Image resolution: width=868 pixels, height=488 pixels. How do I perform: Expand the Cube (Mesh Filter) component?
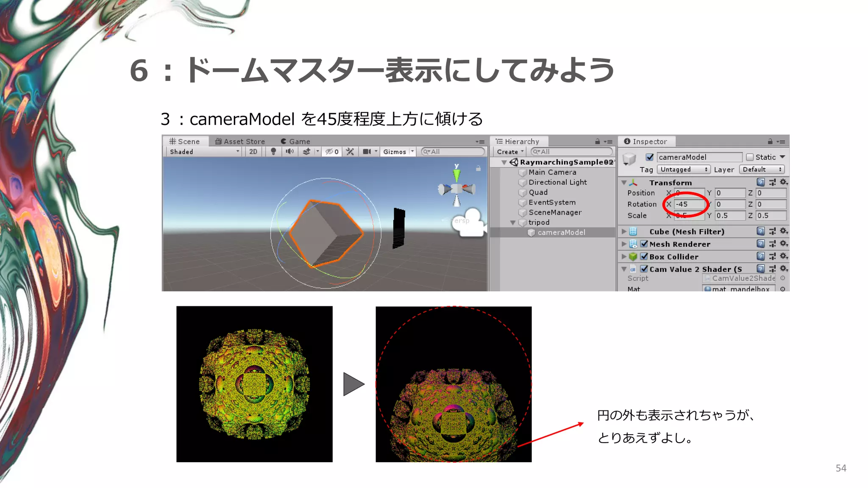(624, 231)
